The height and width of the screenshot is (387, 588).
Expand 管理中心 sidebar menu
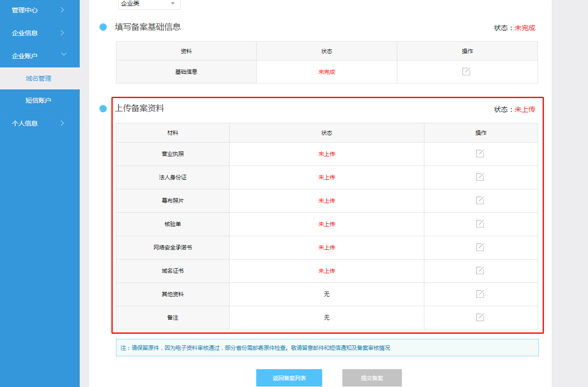pos(39,10)
